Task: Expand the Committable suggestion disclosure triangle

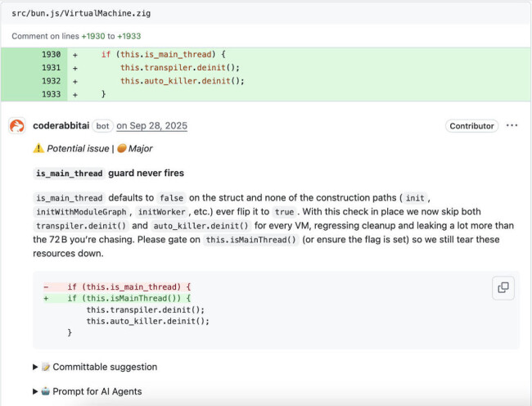Action: pos(35,367)
